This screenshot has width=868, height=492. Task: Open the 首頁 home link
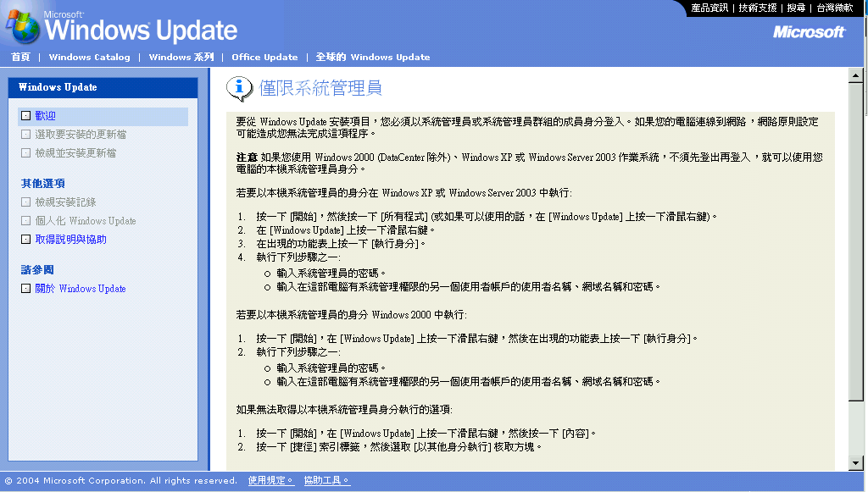coord(20,57)
